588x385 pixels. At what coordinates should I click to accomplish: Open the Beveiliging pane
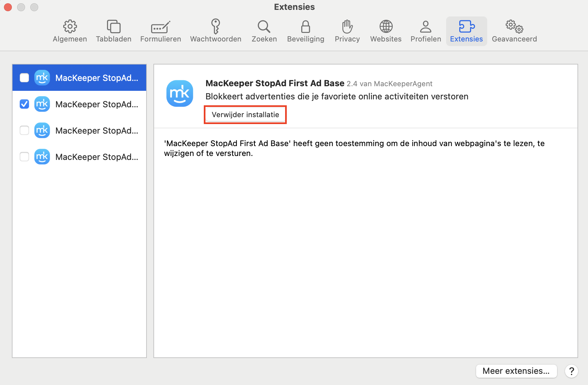point(305,31)
